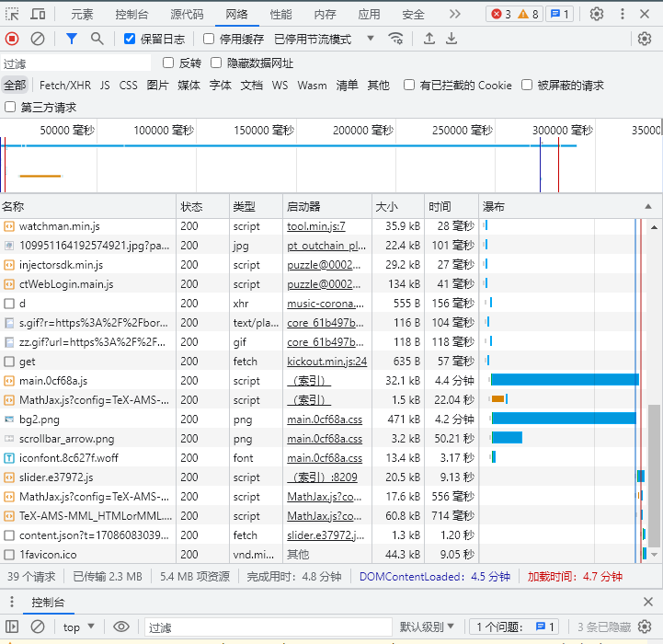Open the 1 issue badge in top bar
The height and width of the screenshot is (644, 663).
(x=559, y=15)
